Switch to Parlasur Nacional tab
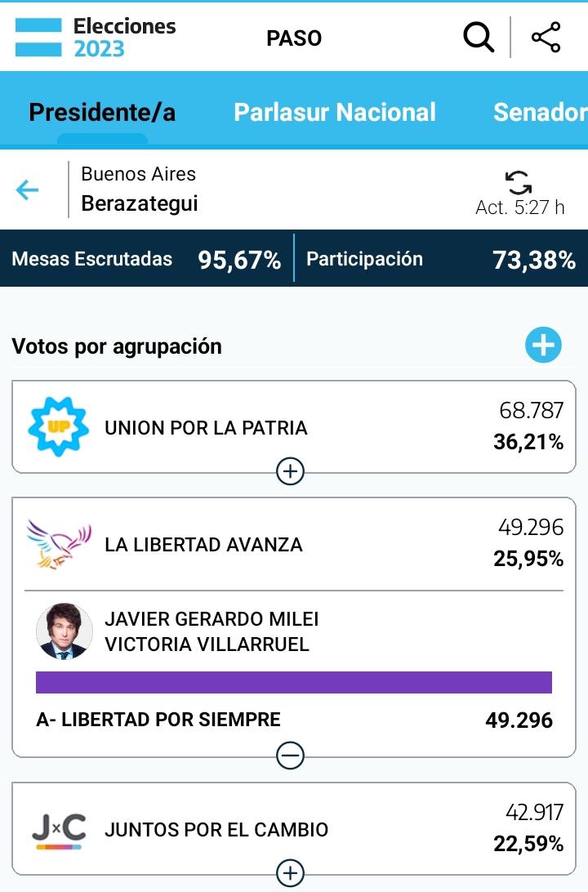 335,112
